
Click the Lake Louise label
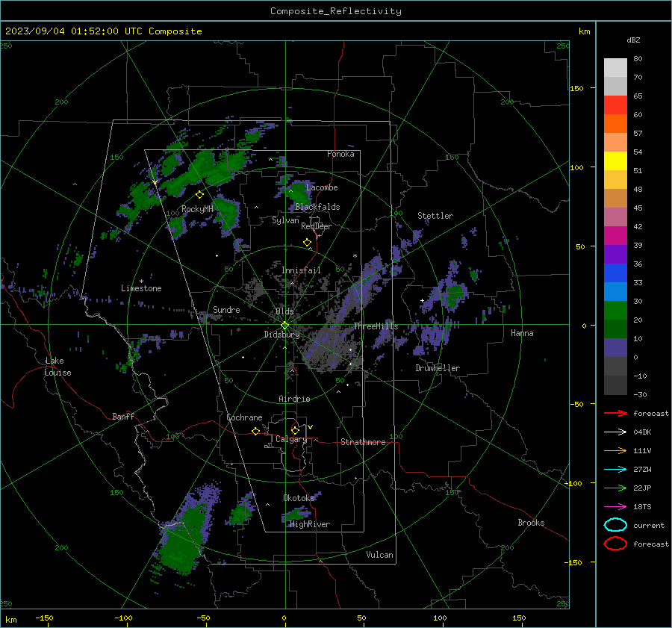57,367
